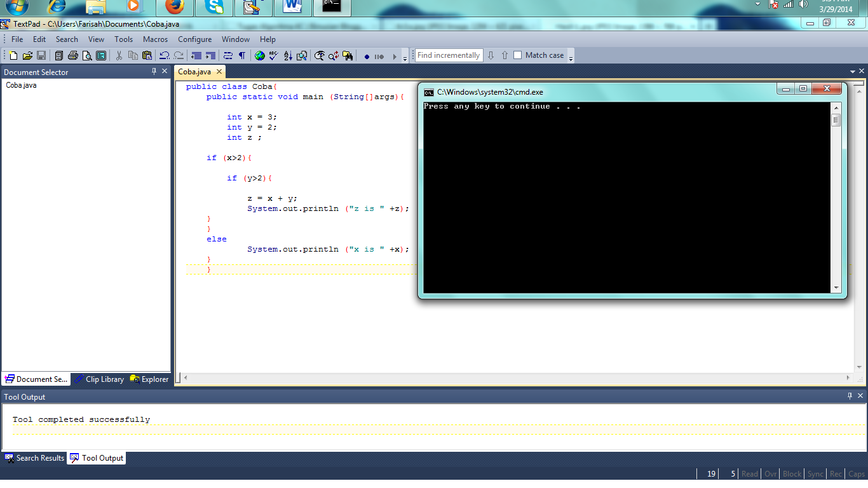Select the Coba.java document tab
868x488 pixels.
[194, 72]
